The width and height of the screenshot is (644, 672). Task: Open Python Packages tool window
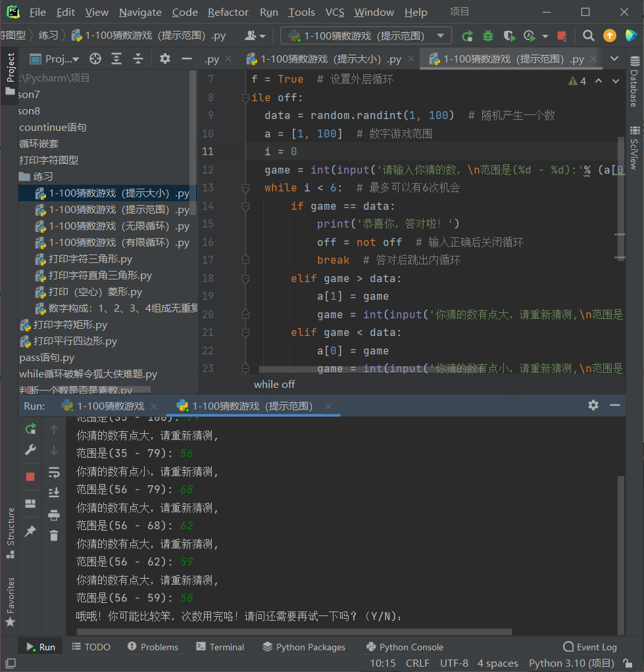304,647
